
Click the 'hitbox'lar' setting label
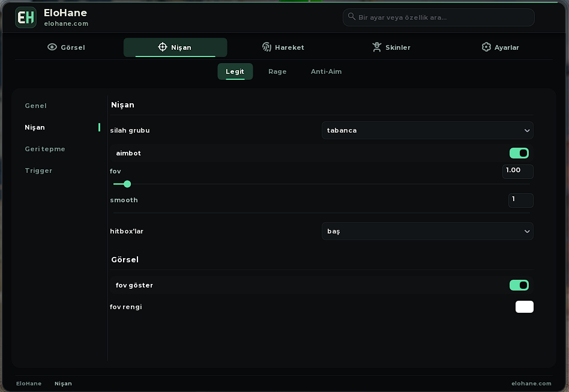point(127,231)
